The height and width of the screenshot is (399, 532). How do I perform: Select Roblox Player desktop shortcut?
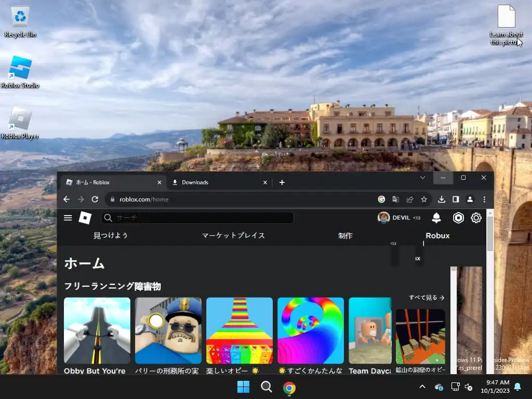(20, 123)
